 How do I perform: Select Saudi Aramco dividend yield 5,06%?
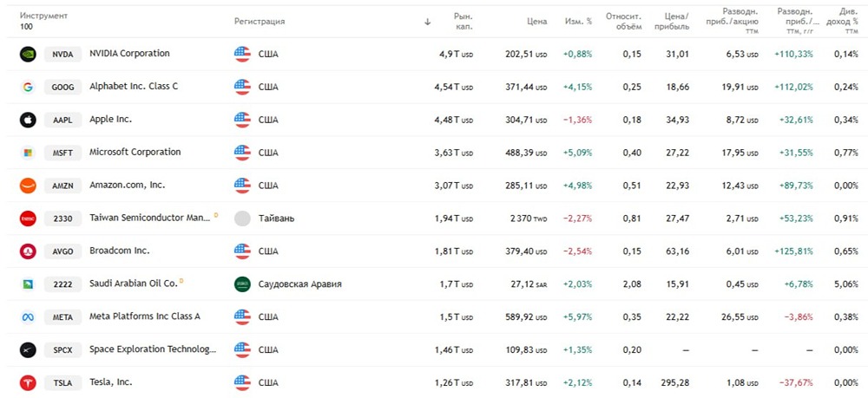coord(845,284)
